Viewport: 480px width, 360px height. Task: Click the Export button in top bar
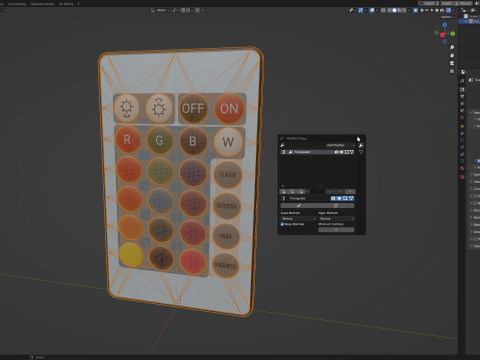429,3
